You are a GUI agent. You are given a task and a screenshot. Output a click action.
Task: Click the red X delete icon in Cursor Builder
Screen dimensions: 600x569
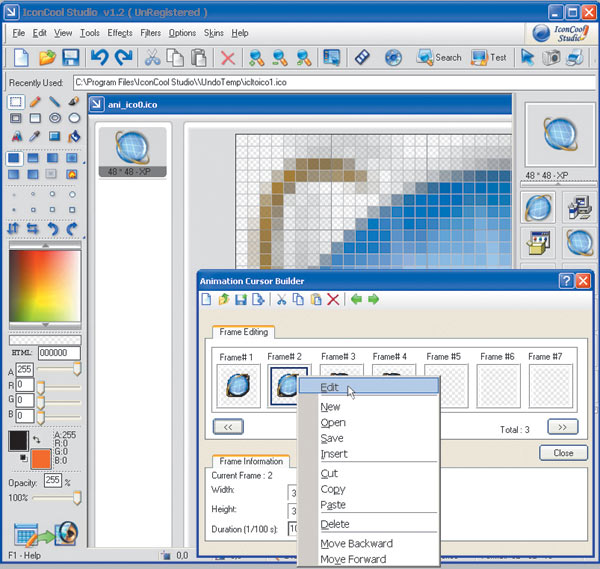[x=333, y=299]
